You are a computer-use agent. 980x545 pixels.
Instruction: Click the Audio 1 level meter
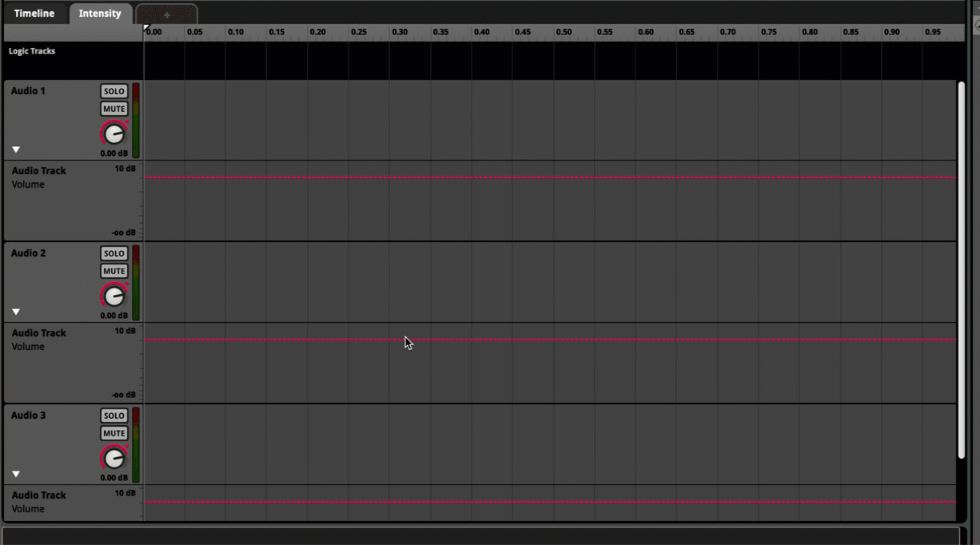136,121
